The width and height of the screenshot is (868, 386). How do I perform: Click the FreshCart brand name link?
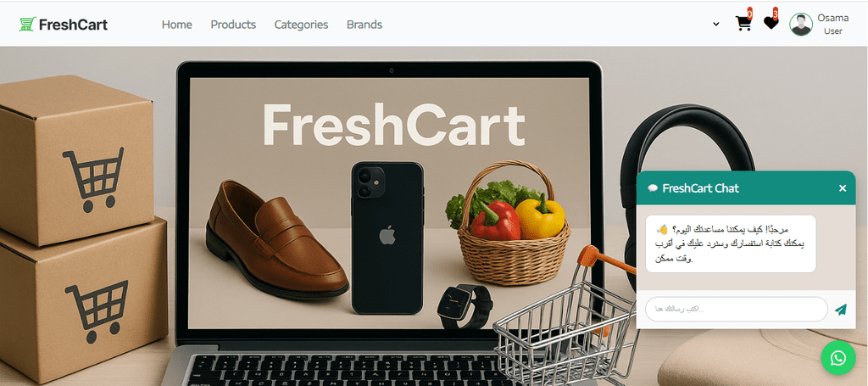(x=73, y=25)
